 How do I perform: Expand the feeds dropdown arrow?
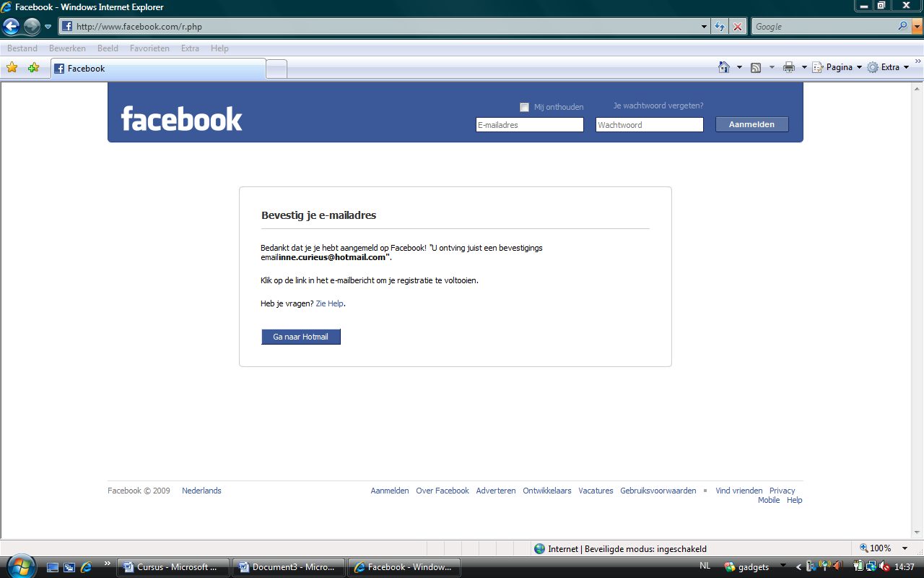click(772, 67)
